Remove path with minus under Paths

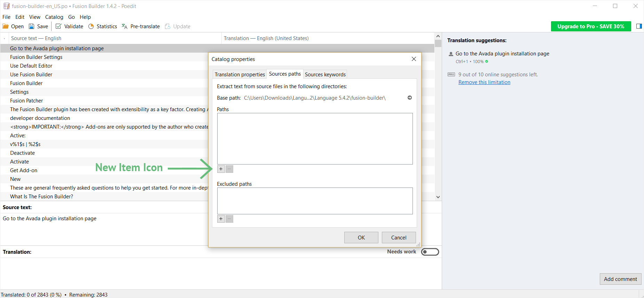(x=229, y=169)
